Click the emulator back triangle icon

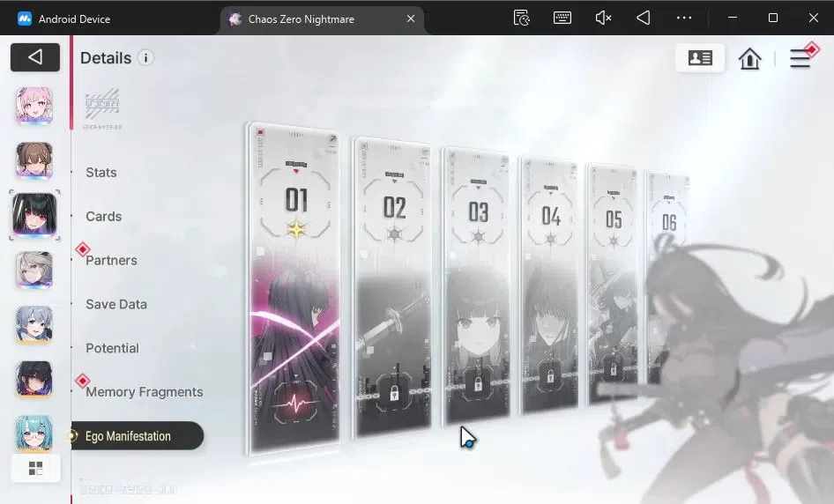(643, 19)
